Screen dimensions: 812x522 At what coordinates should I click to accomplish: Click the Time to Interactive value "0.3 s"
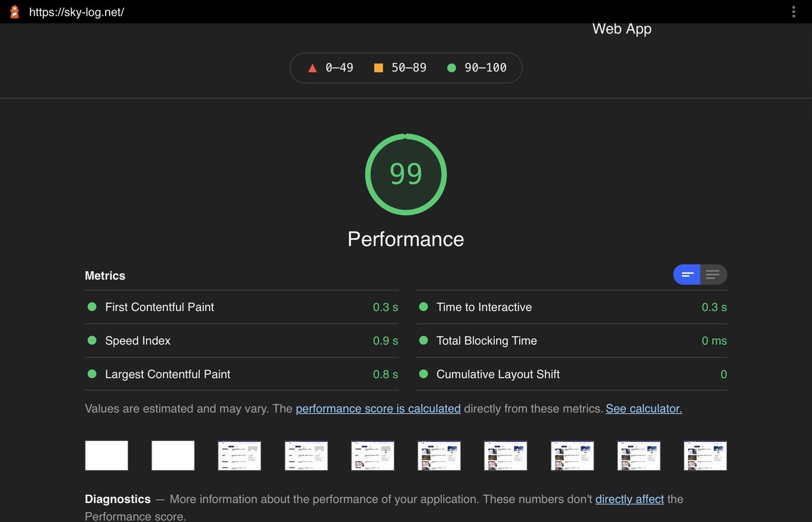[715, 307]
